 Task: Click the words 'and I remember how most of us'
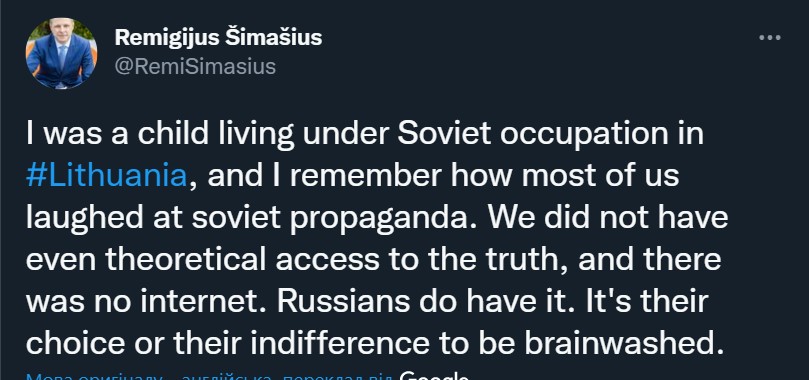[x=443, y=176]
